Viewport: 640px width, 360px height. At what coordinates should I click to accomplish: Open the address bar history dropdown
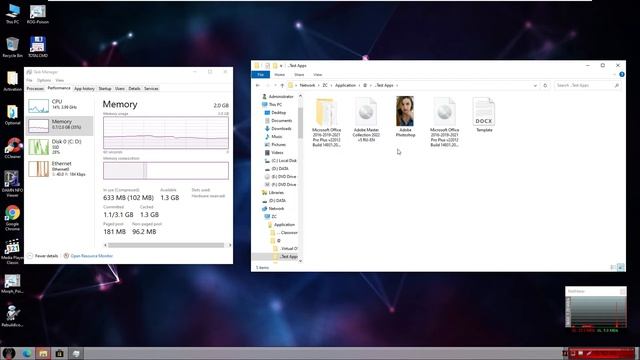[535, 85]
